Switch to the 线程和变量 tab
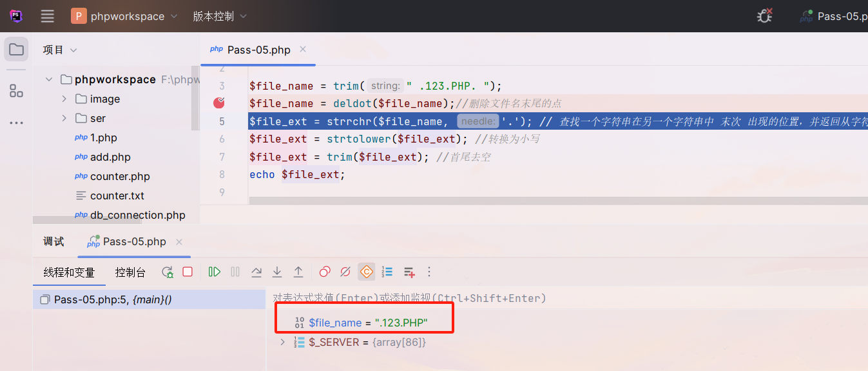Viewport: 868px width, 371px height. pos(69,272)
